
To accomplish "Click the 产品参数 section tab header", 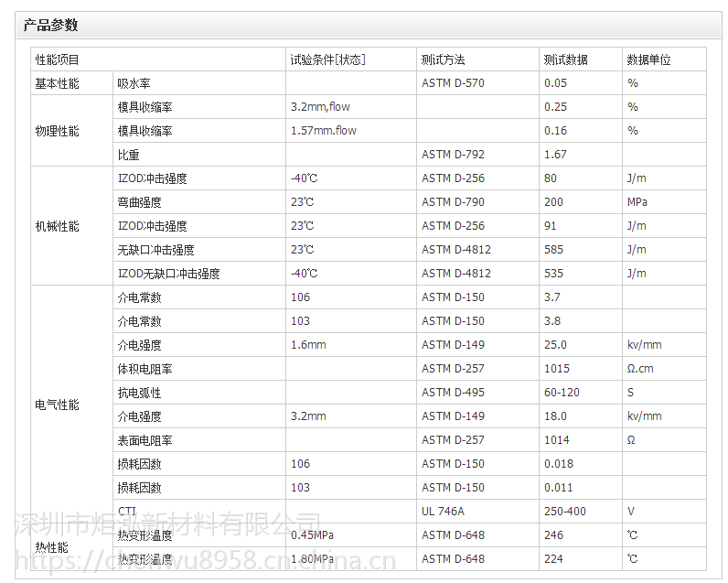I will click(51, 25).
